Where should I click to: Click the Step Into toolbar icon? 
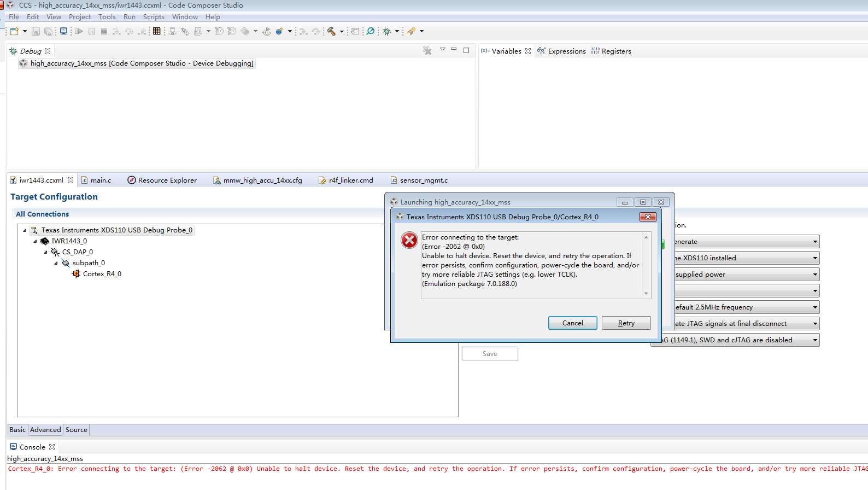116,31
